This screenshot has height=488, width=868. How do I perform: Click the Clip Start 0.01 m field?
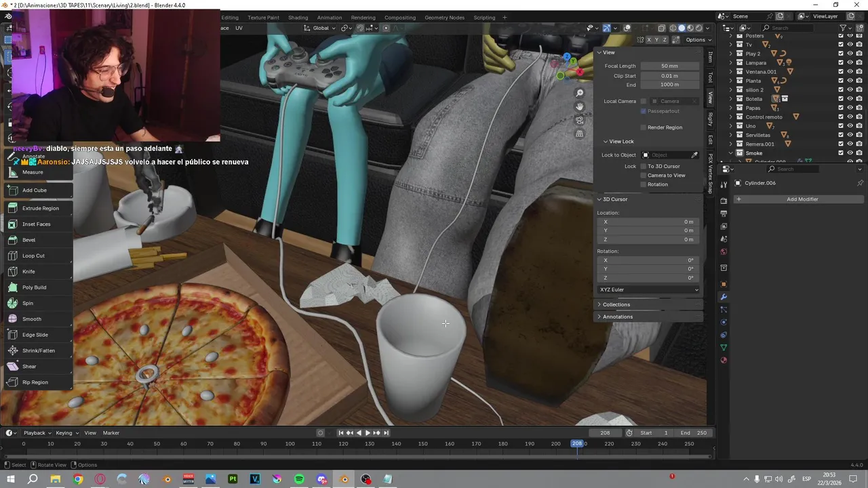tap(669, 76)
